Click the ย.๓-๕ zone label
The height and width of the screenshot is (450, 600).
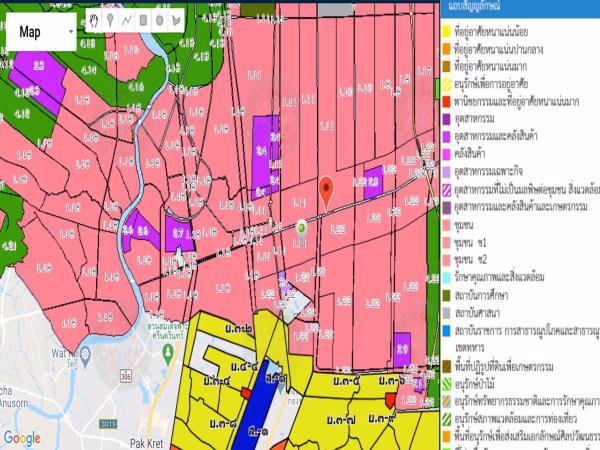click(346, 380)
